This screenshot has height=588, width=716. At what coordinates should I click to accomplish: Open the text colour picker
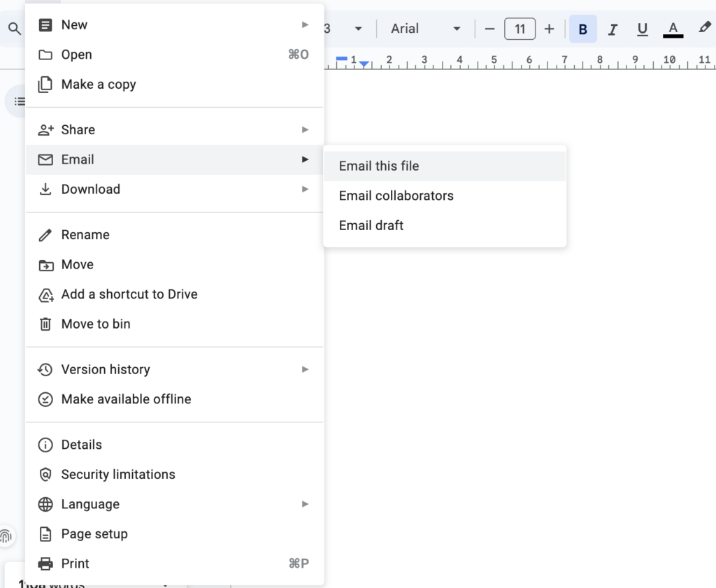[x=673, y=29]
